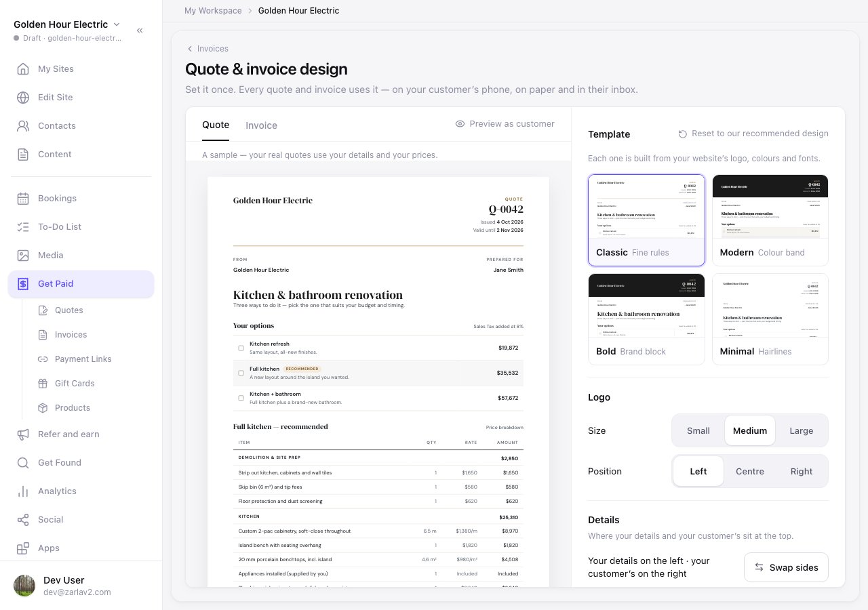
Task: Click the Contacts people icon
Action: tap(23, 126)
